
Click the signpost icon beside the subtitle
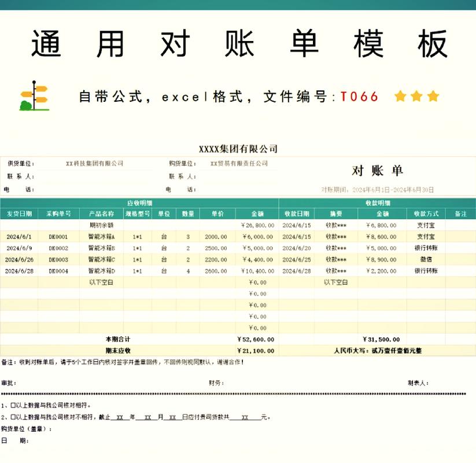coord(34,95)
